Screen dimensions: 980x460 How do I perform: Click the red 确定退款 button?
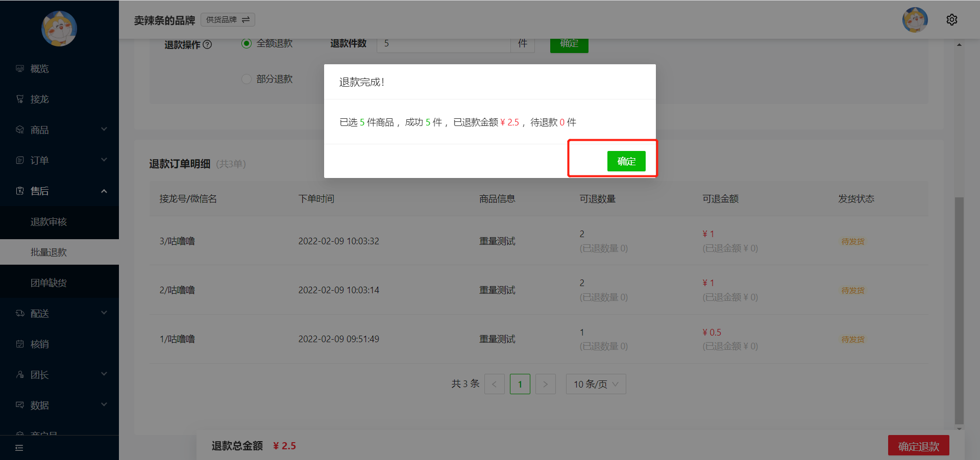[918, 446]
